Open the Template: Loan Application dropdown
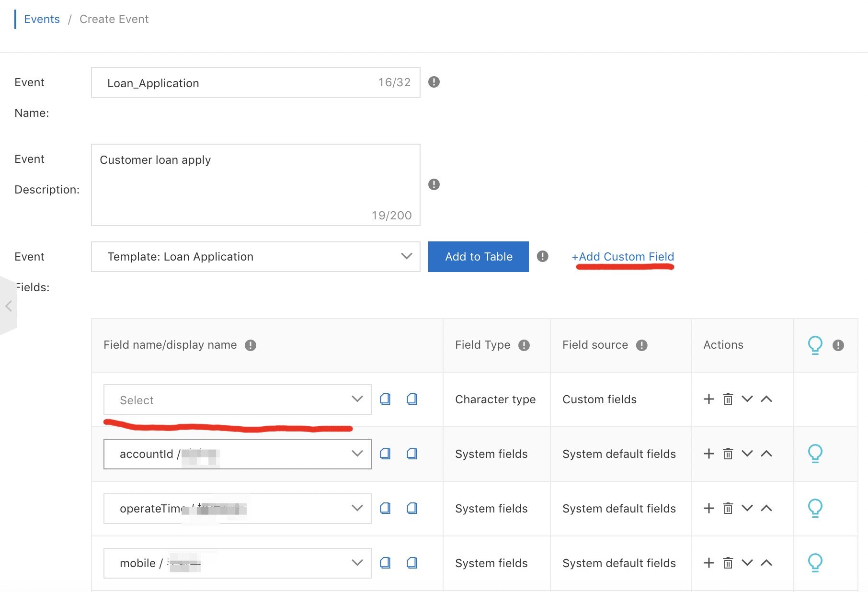Image resolution: width=868 pixels, height=592 pixels. point(255,257)
